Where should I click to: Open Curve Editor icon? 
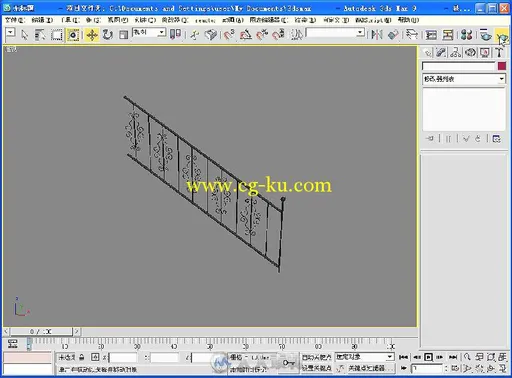pyautogui.click(x=431, y=35)
